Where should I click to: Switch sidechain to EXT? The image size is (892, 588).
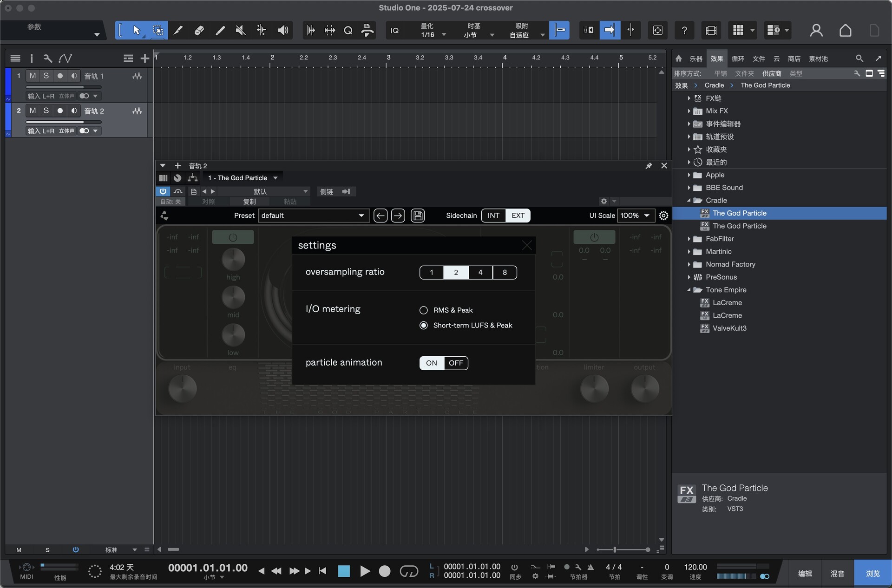point(518,216)
